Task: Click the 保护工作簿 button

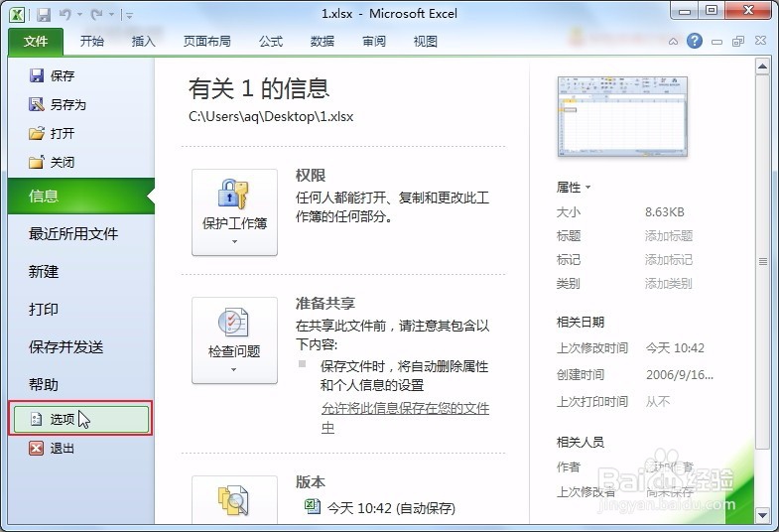Action: 234,212
